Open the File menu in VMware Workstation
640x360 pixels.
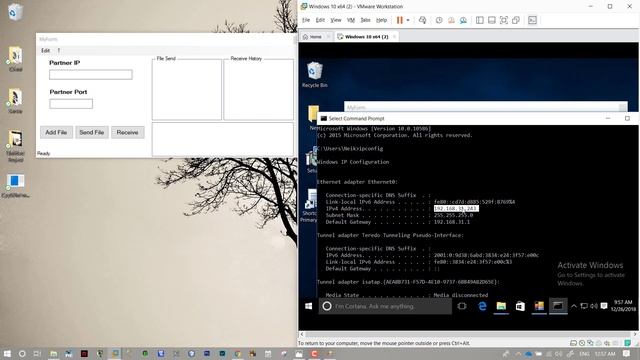306,20
